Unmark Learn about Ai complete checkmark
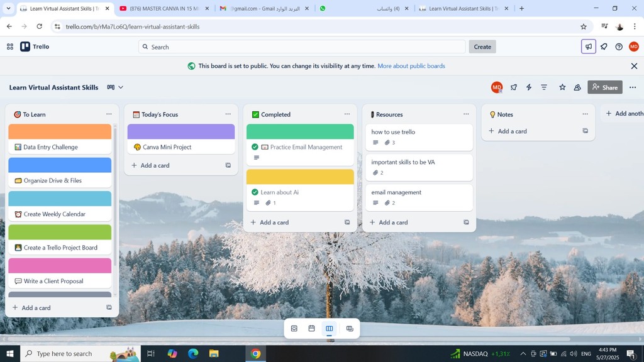This screenshot has height=362, width=644. click(255, 192)
